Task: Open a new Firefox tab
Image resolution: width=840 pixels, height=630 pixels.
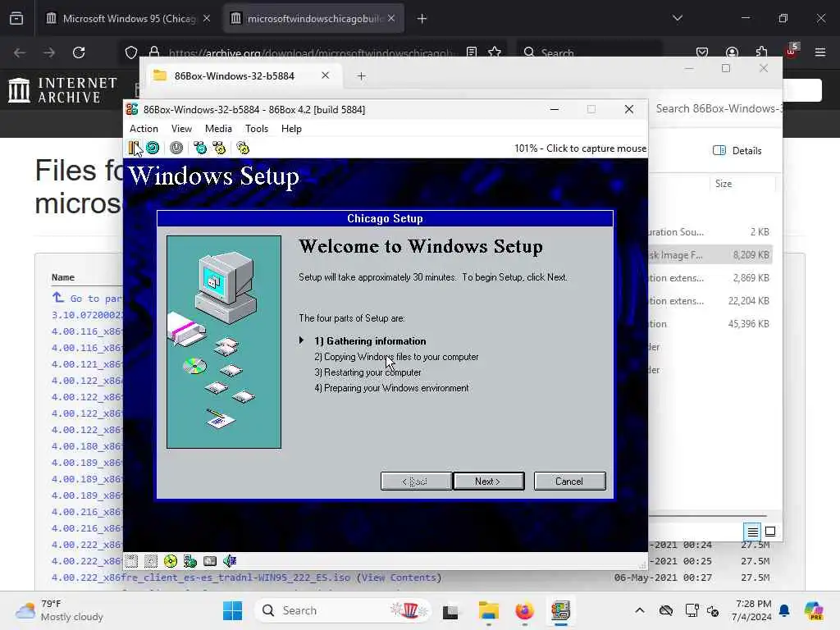Action: [422, 19]
